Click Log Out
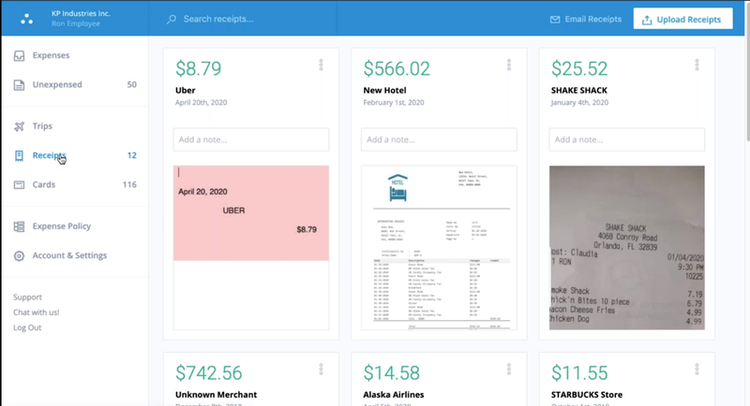This screenshot has width=750, height=406. point(27,328)
